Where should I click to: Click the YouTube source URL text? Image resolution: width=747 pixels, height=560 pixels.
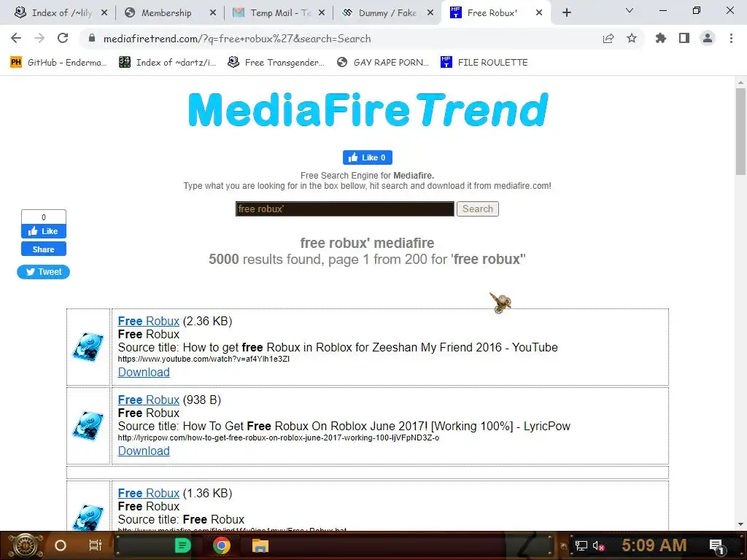[x=204, y=359]
